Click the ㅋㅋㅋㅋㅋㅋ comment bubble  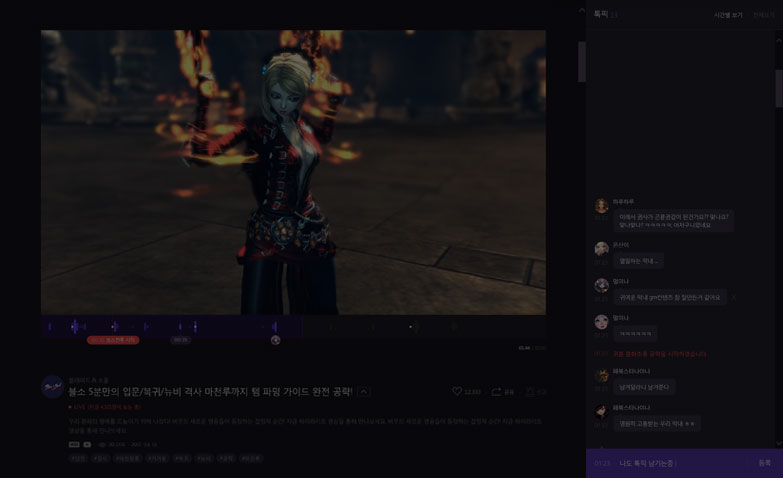point(635,334)
